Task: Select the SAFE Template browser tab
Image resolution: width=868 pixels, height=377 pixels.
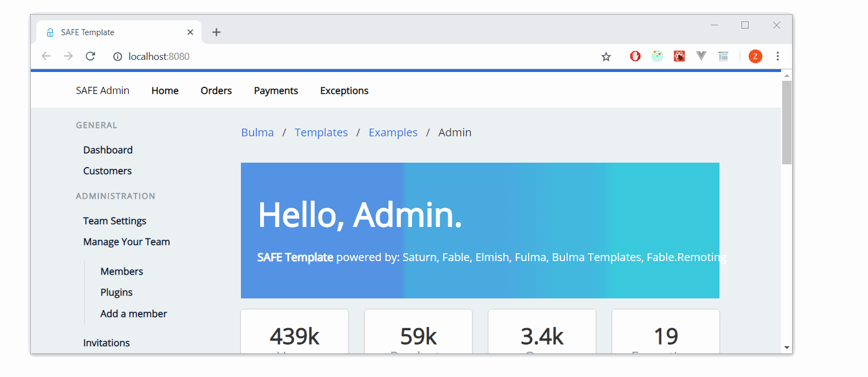Action: [119, 32]
